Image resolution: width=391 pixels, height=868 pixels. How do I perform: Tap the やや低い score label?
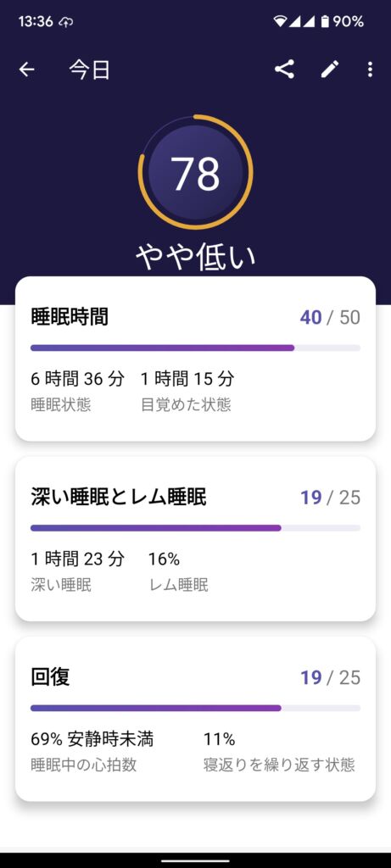tap(195, 258)
